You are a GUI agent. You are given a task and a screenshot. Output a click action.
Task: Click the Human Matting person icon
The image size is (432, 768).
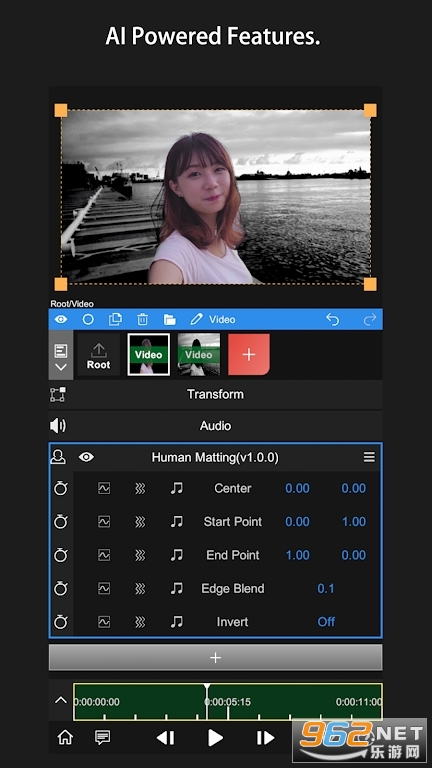point(58,457)
